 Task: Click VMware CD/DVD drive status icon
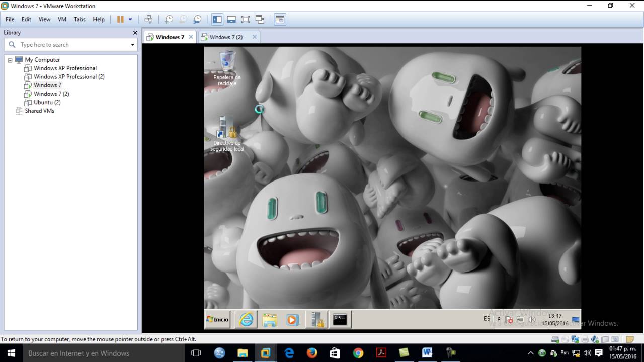click(565, 339)
